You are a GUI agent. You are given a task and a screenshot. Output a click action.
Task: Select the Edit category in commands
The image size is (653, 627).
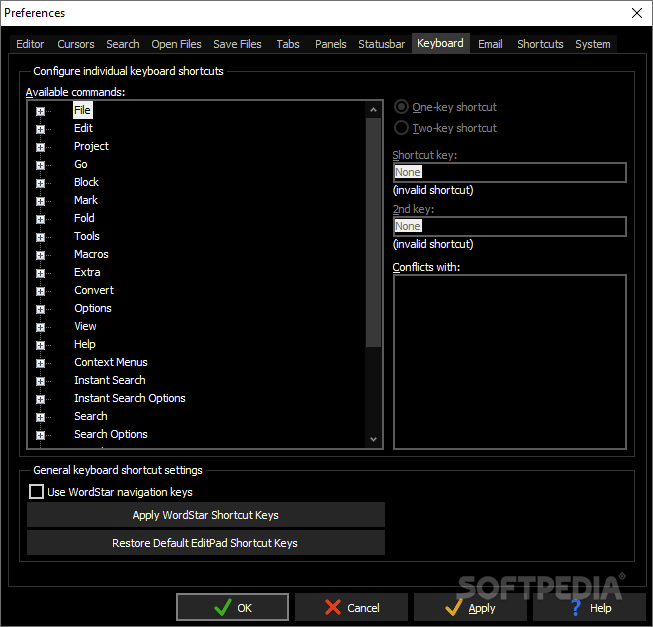[x=83, y=128]
